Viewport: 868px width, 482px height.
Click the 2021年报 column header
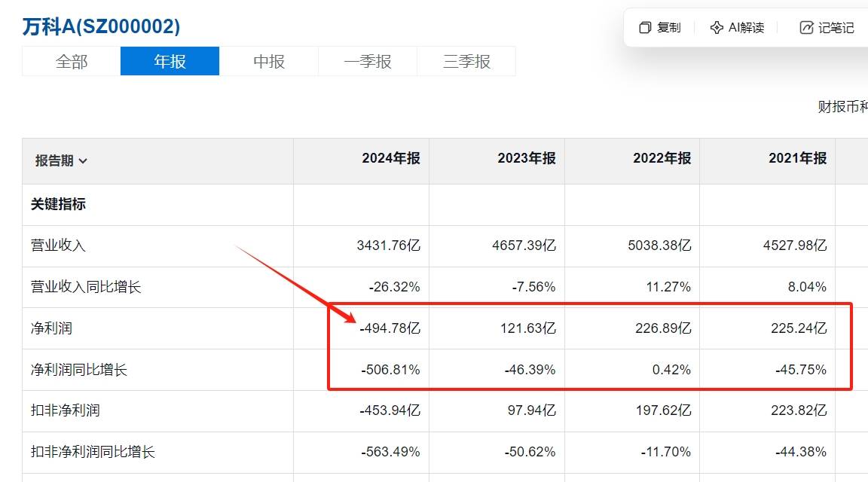pos(798,158)
